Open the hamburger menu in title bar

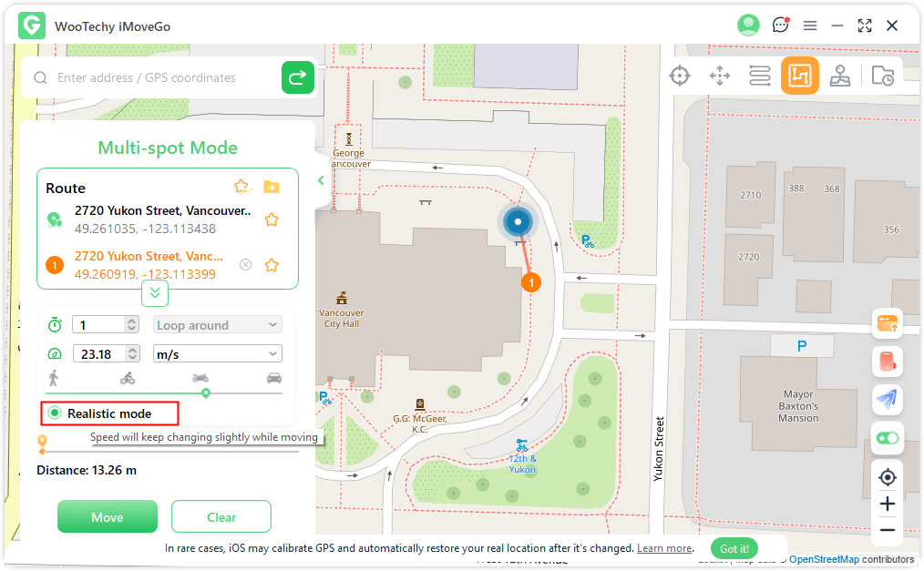coord(809,25)
